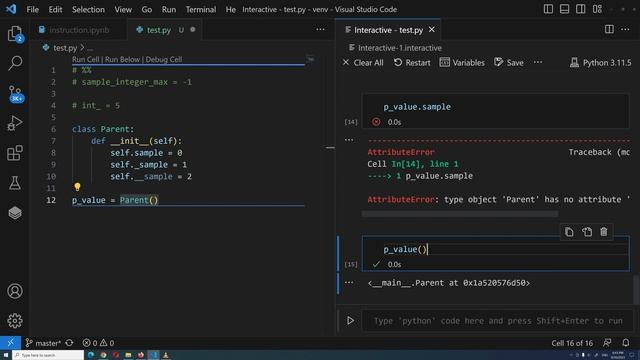Screen dimensions: 640x360
Task: Open more actions for left editor group
Action: coord(320,29)
